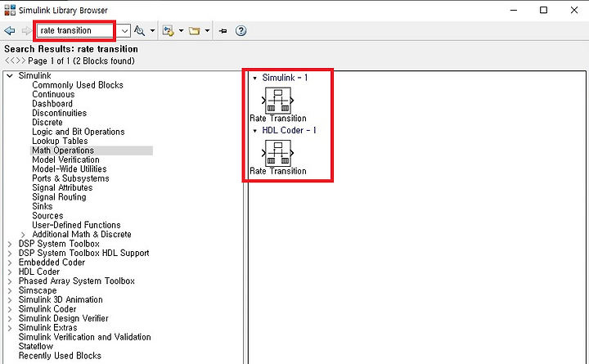
Task: Select Sources library
Action: click(47, 216)
